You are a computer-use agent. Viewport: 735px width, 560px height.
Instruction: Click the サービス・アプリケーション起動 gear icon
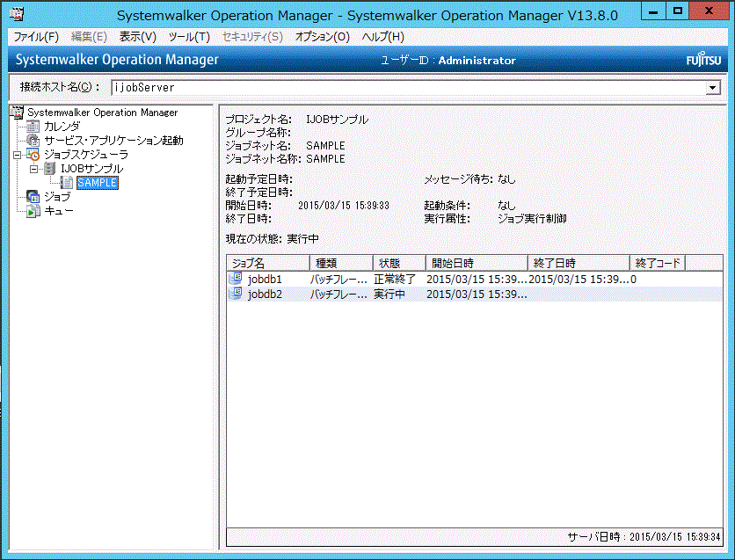33,140
